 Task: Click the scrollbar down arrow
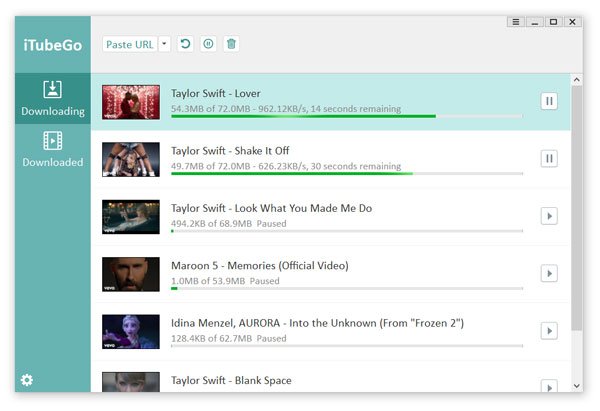(577, 386)
